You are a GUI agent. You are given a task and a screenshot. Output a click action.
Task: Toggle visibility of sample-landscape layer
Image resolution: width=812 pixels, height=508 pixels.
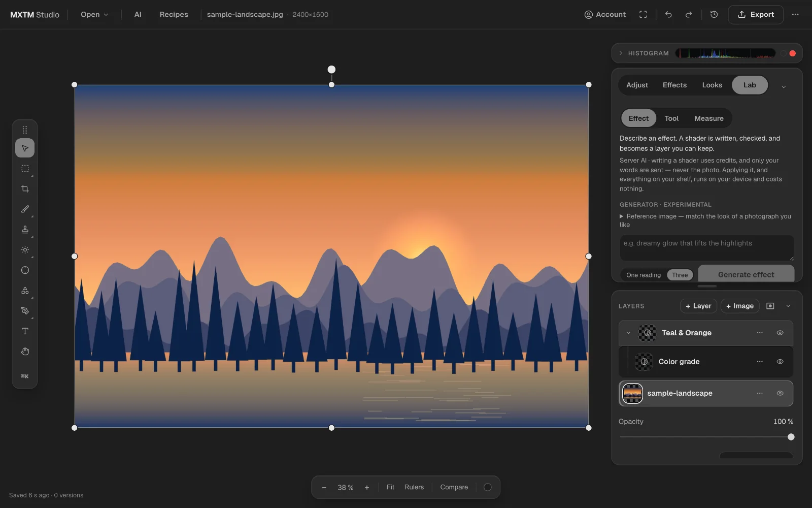coord(780,393)
